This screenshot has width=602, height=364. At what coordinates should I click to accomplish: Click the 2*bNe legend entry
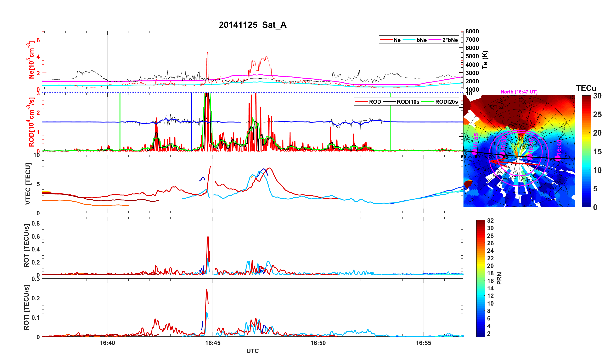(x=450, y=40)
